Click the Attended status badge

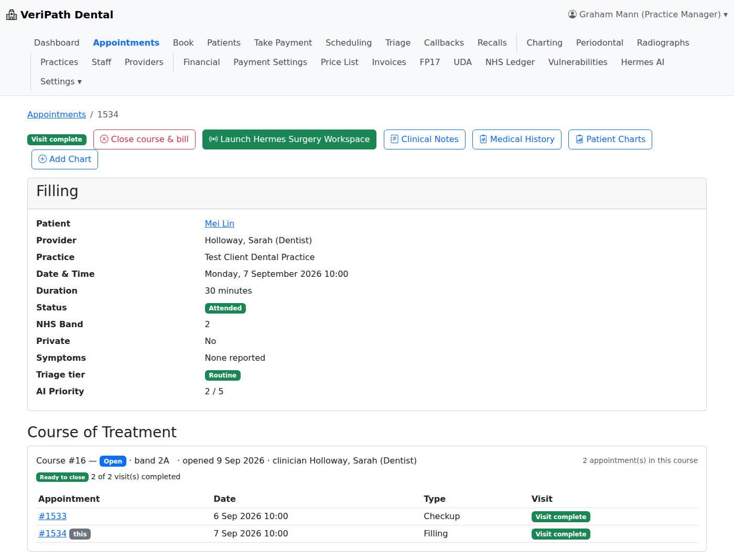click(225, 308)
